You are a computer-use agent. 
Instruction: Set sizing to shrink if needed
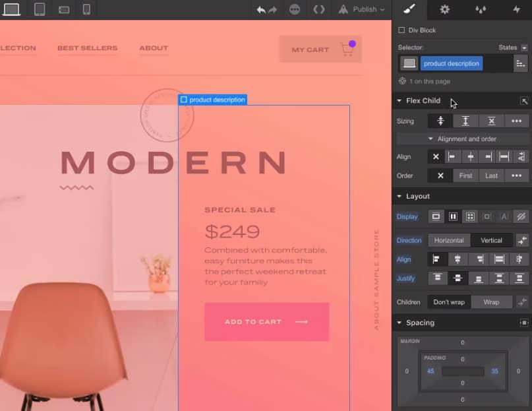[440, 121]
